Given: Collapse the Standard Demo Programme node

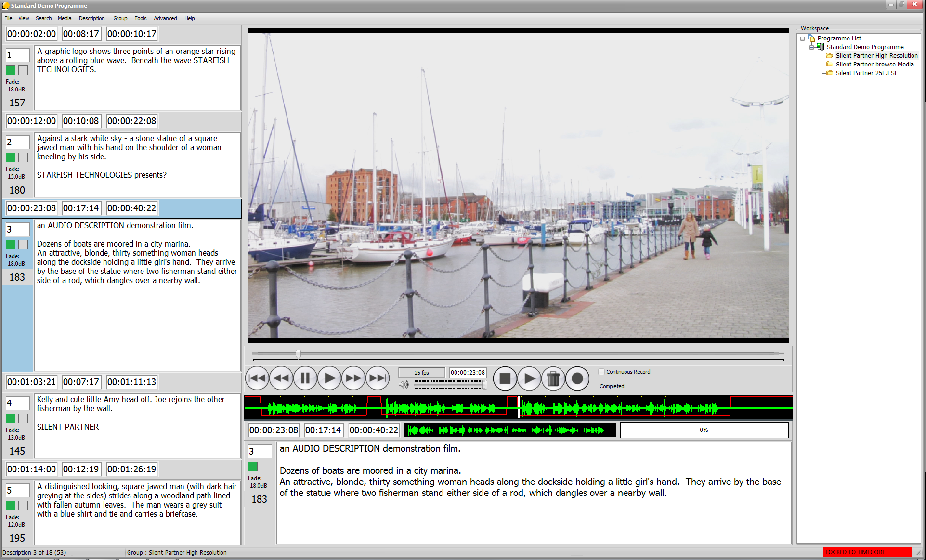Looking at the screenshot, I should [x=812, y=47].
